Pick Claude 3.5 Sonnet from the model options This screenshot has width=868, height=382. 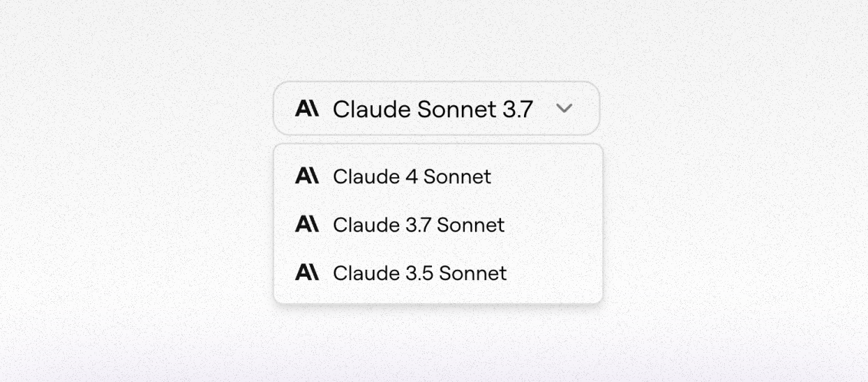(x=419, y=273)
